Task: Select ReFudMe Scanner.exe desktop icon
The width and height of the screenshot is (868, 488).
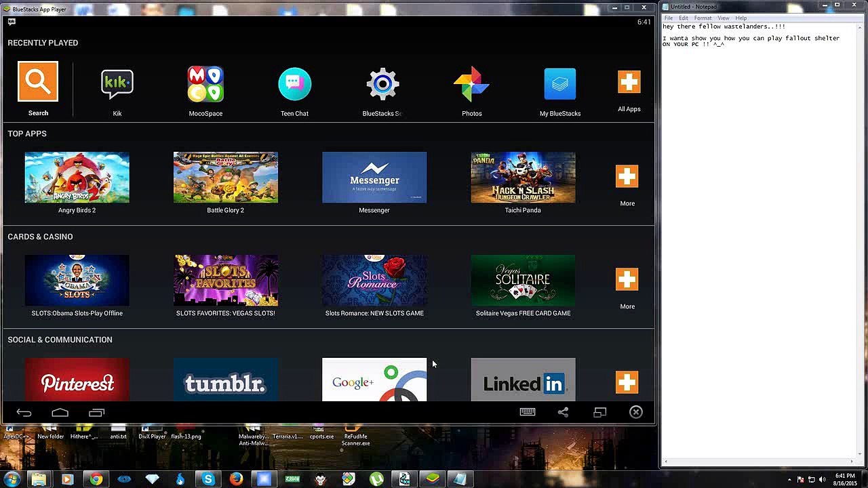Action: coord(355,435)
